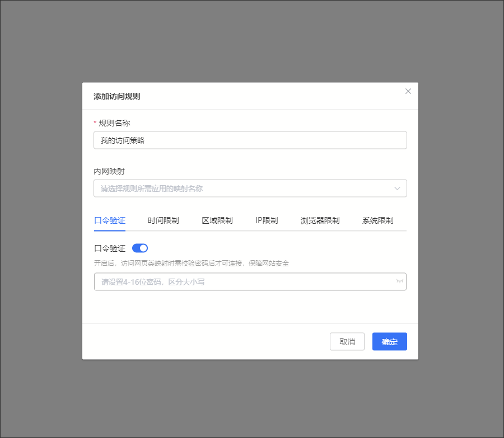The height and width of the screenshot is (438, 504).
Task: Click the 4-16位密码 password input field
Action: click(244, 282)
